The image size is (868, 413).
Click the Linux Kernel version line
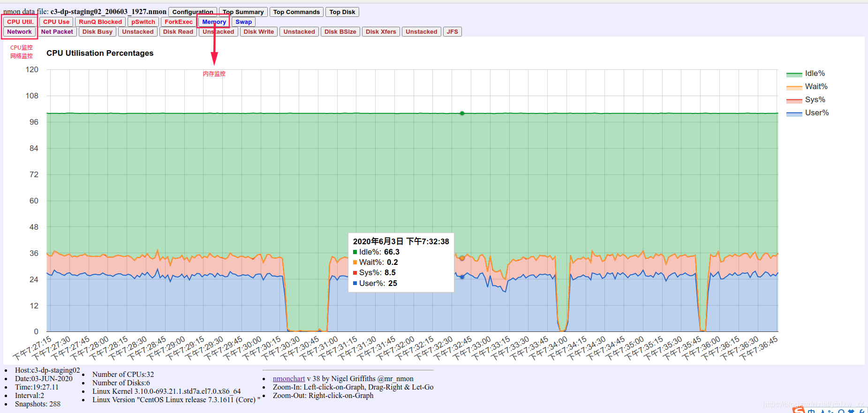coord(166,391)
